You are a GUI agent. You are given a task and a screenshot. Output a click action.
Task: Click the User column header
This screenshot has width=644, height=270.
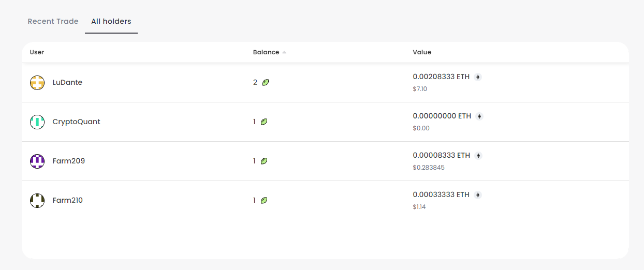click(x=37, y=52)
